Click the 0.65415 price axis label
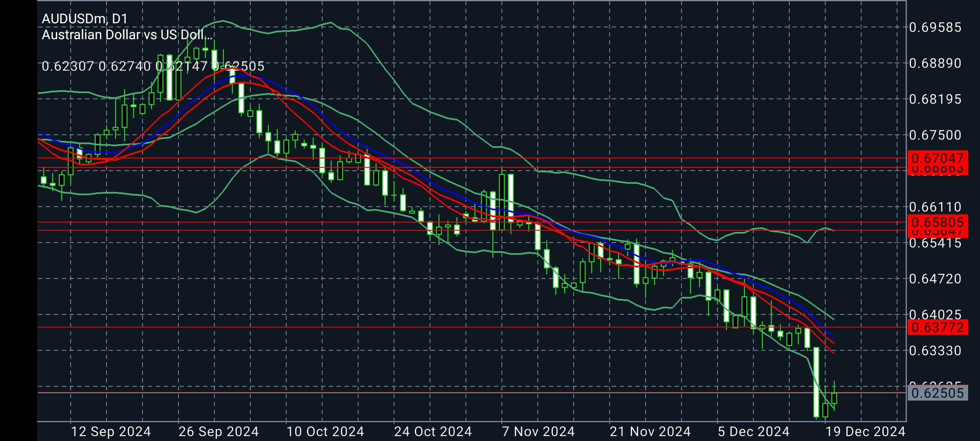980x441 pixels. click(x=935, y=243)
